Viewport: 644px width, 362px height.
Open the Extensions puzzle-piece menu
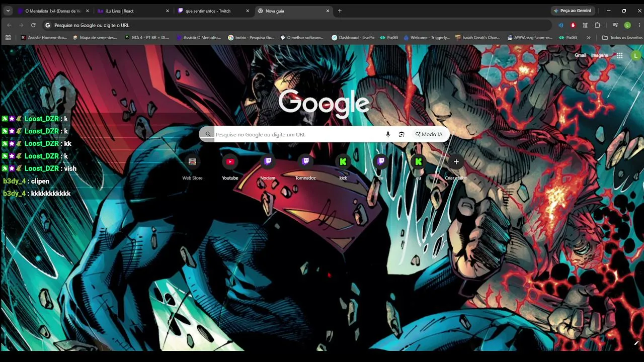[x=597, y=25]
